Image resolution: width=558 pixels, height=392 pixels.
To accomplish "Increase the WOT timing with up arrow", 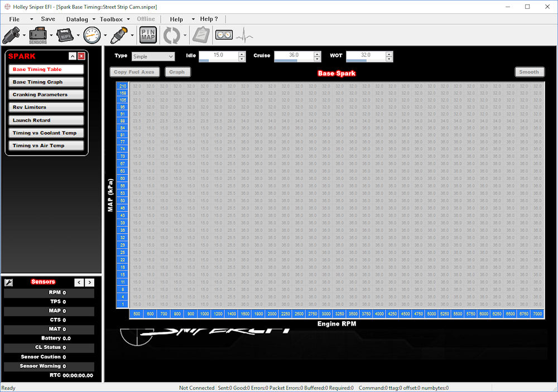I will pos(389,54).
